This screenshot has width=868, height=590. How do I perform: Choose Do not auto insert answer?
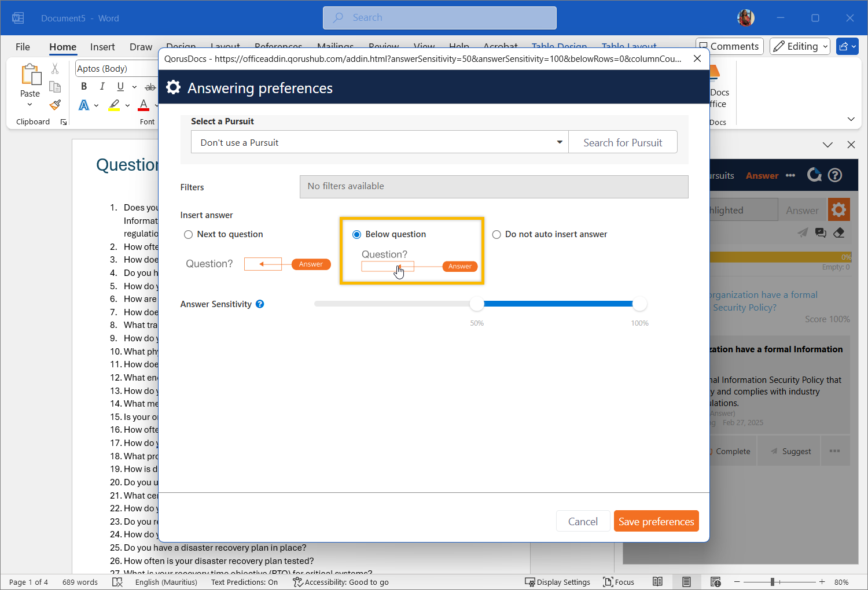(x=496, y=234)
